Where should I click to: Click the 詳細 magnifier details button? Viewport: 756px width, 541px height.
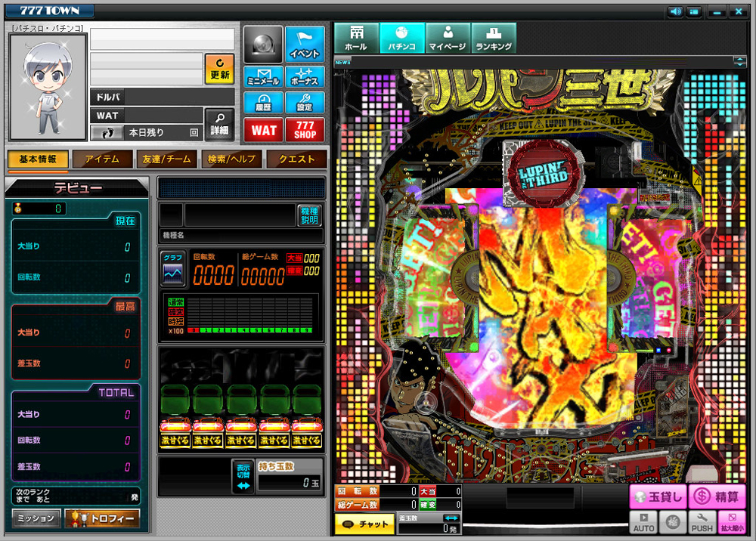pos(219,124)
